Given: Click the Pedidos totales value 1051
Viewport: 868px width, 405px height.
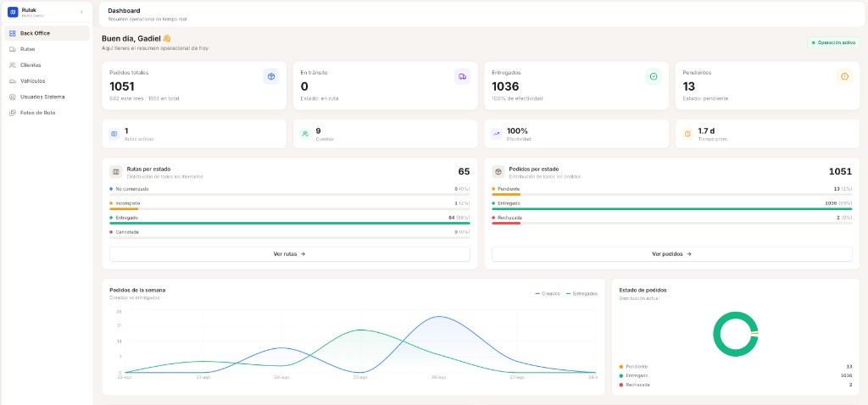Looking at the screenshot, I should [x=122, y=86].
